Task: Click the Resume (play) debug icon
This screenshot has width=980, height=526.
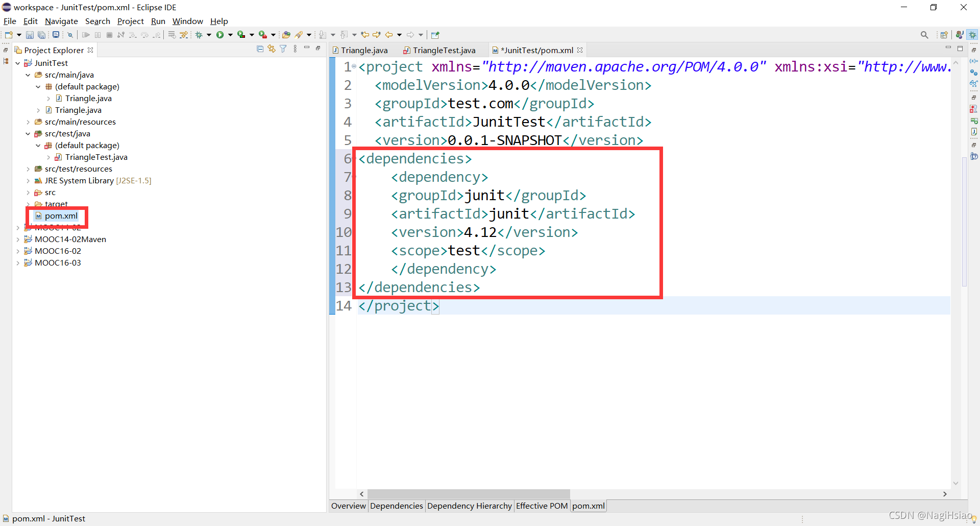Action: coord(86,35)
